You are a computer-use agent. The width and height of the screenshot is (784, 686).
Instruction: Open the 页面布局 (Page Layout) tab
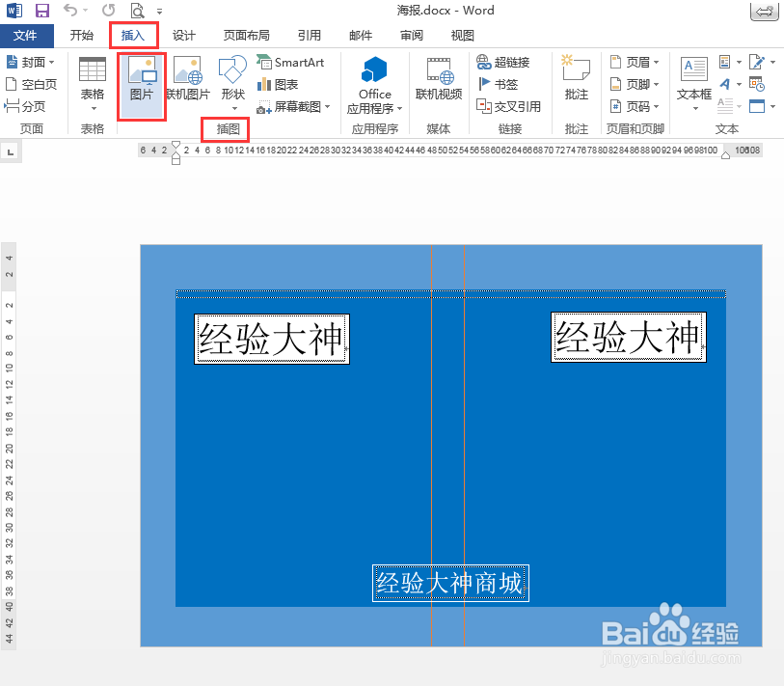247,36
